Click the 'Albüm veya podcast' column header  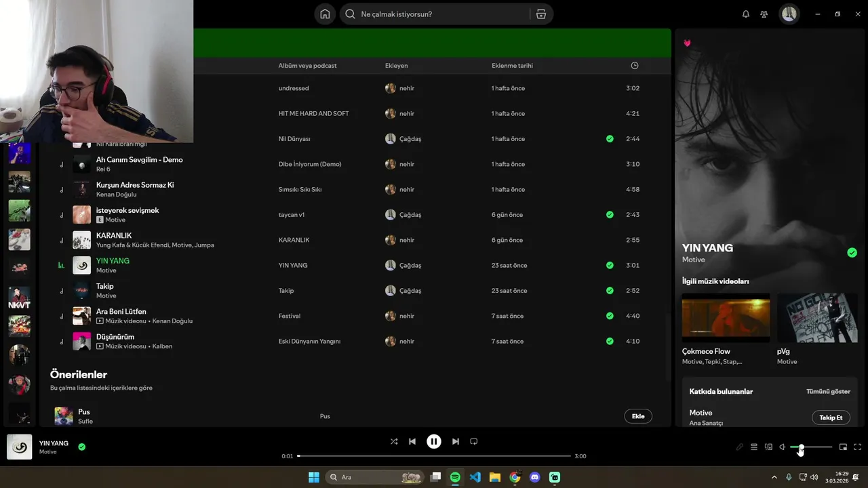pyautogui.click(x=307, y=66)
